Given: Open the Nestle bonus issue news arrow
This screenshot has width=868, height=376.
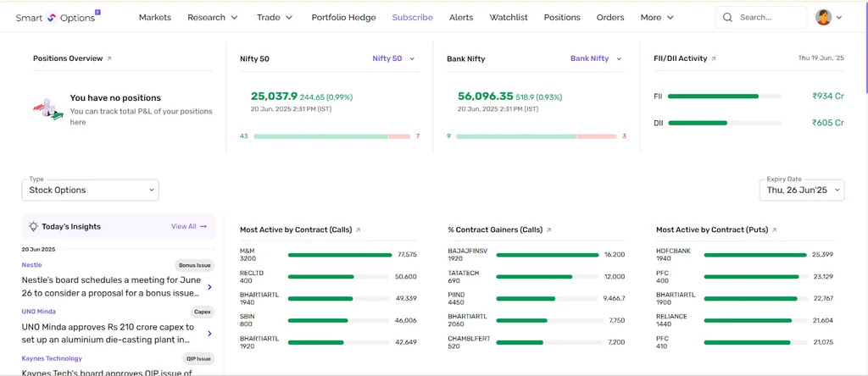Looking at the screenshot, I should click(x=209, y=287).
